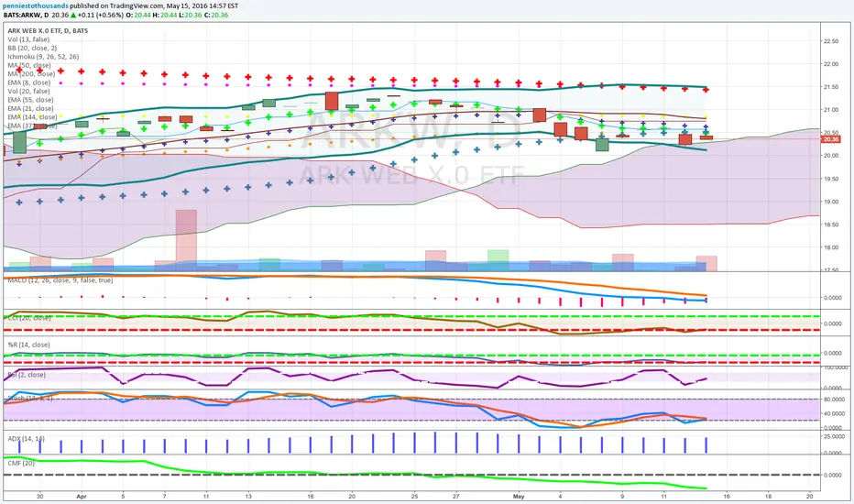Select the C:20.36 close value
854x504 pixels.
coord(215,16)
